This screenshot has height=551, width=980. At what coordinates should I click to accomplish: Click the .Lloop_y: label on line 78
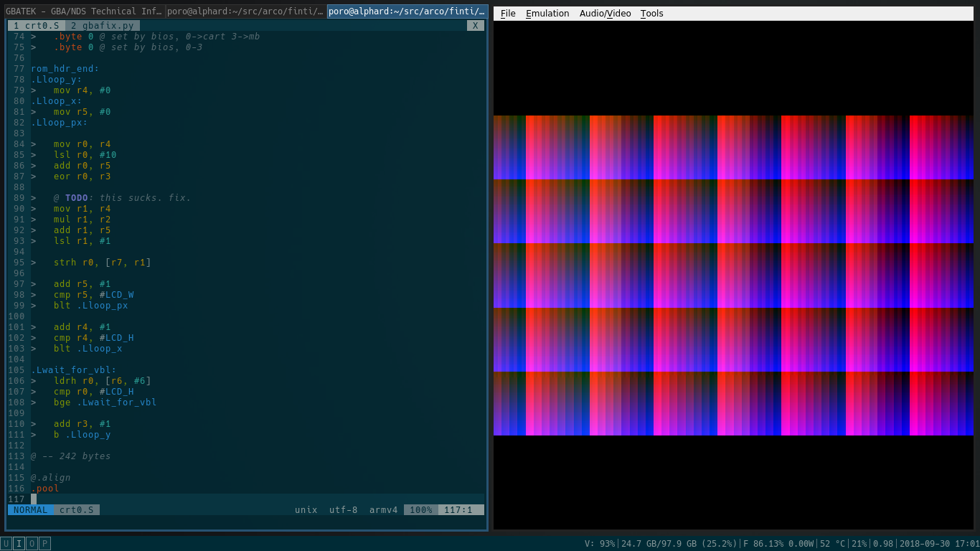[x=57, y=79]
